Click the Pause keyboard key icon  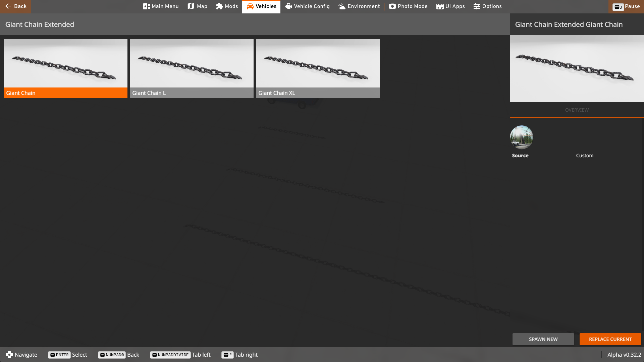618,7
